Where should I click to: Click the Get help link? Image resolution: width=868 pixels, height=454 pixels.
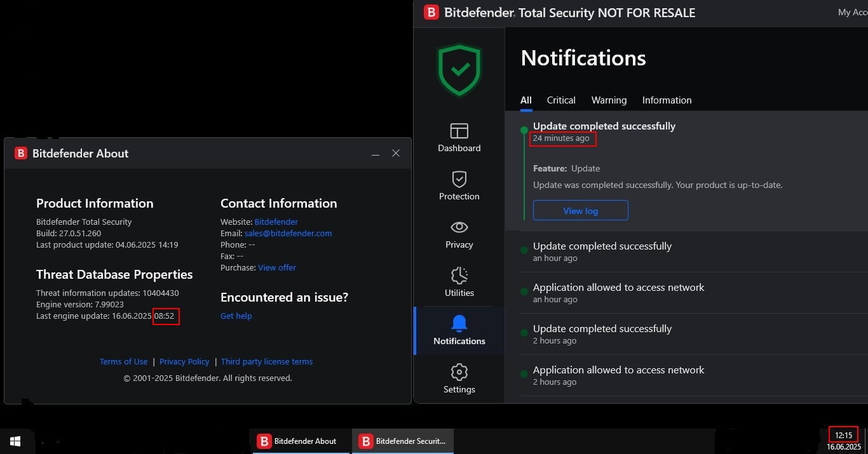236,316
